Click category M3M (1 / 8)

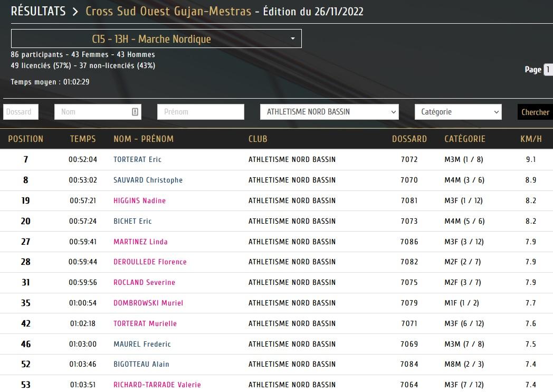pos(464,159)
